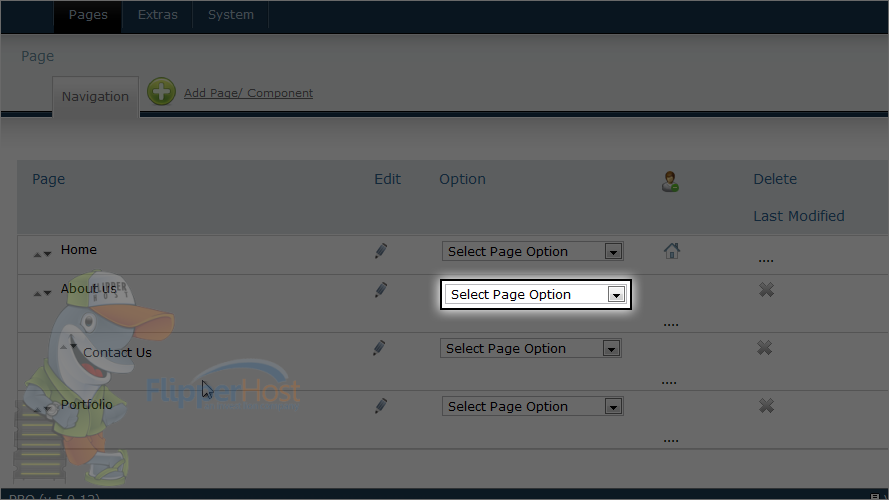Select the About Us page name
The height and width of the screenshot is (500, 889).
click(x=88, y=289)
